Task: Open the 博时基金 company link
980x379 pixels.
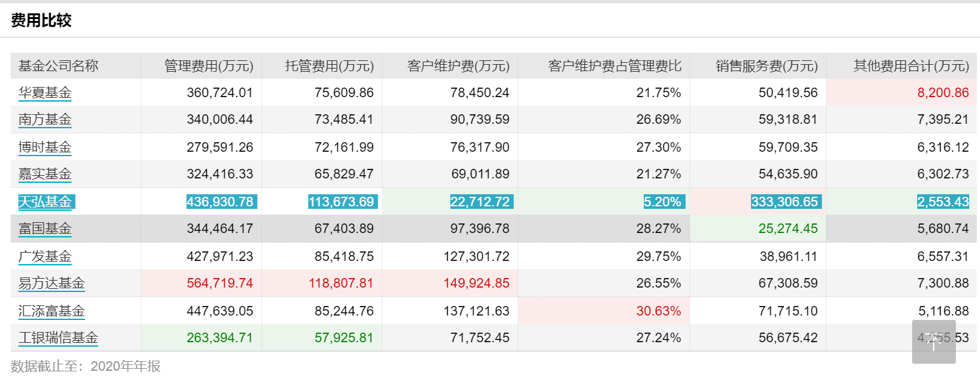Action: coord(45,147)
